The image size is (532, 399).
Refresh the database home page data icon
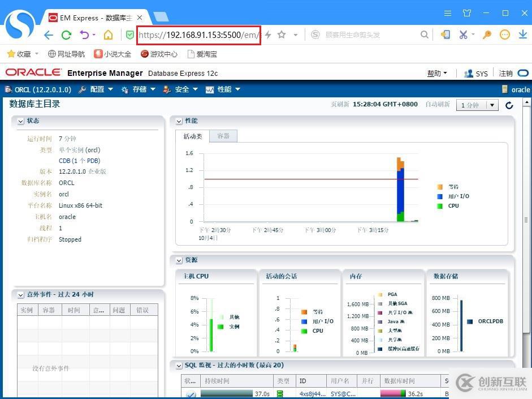click(509, 105)
